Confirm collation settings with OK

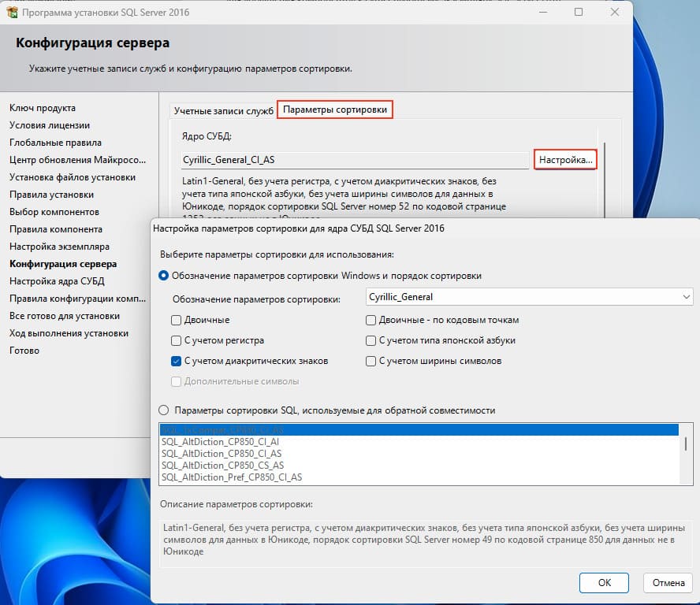[604, 583]
